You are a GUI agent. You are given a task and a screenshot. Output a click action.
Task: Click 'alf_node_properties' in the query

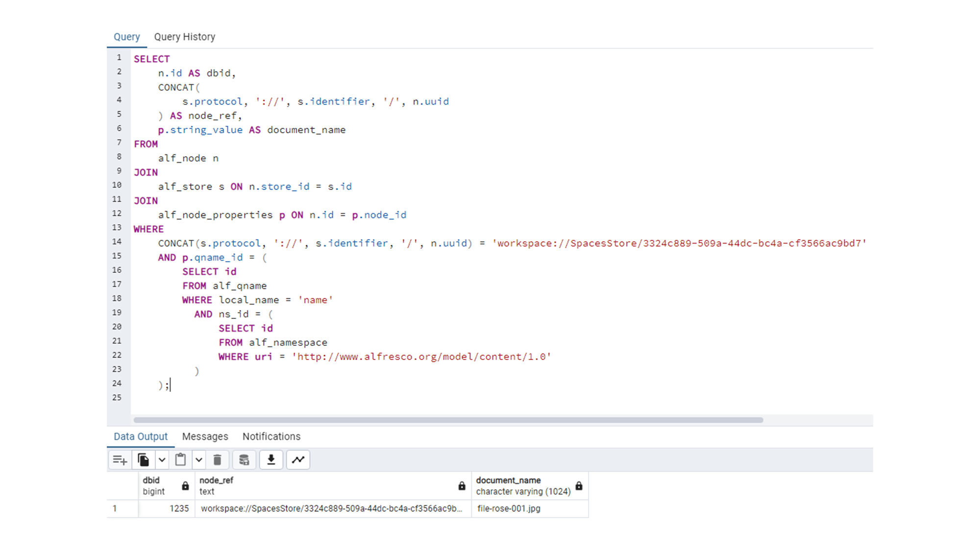[x=216, y=215]
